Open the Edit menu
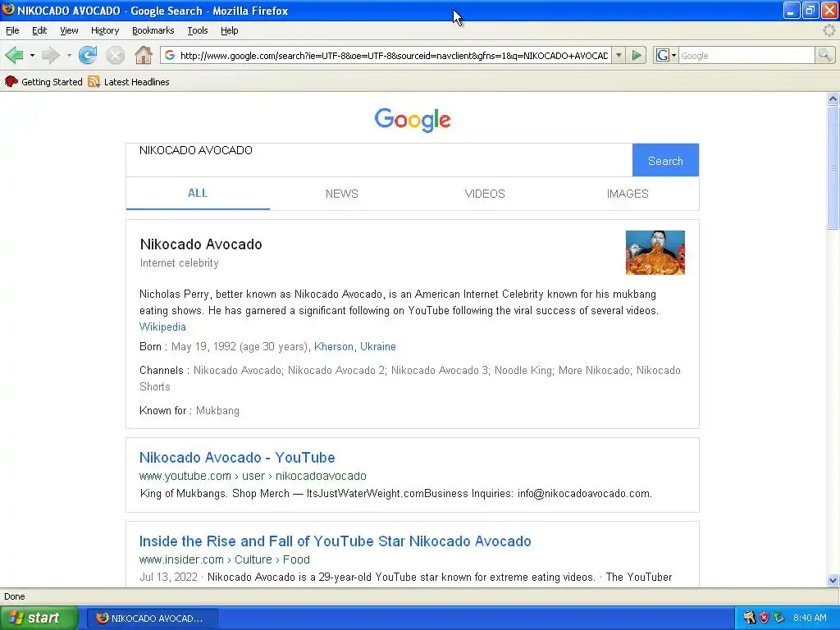The height and width of the screenshot is (630, 840). [x=39, y=30]
